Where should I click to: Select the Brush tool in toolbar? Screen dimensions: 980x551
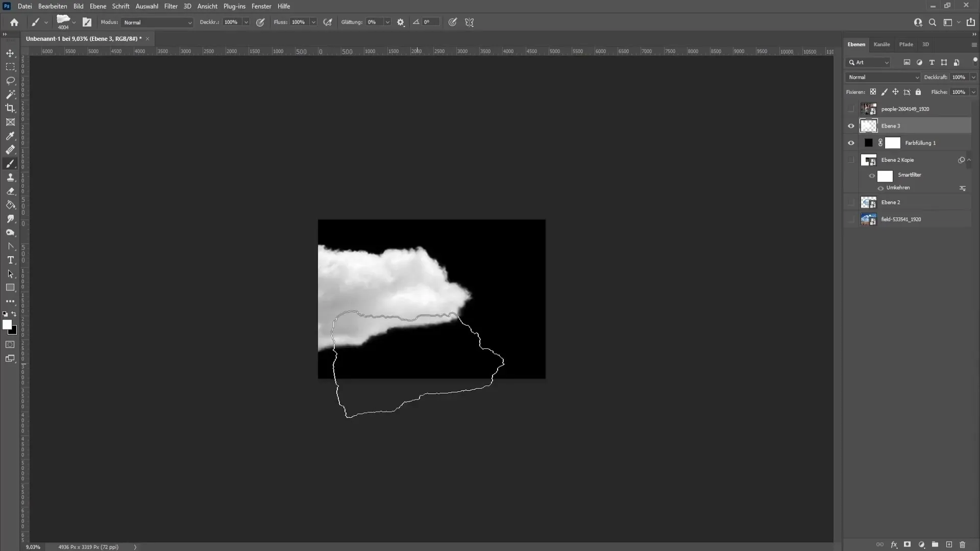10,164
